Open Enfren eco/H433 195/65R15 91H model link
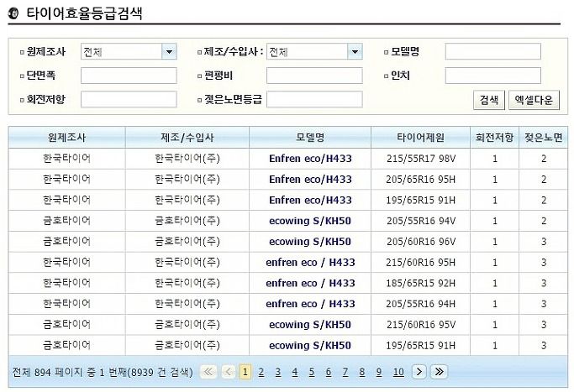Screen dimensions: 574x392 [310, 201]
